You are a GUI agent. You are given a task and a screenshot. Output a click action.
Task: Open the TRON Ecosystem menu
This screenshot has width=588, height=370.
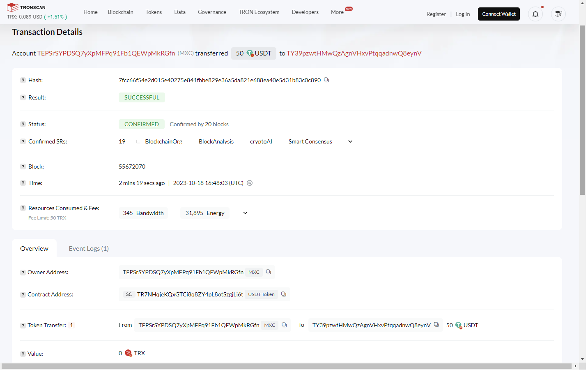click(259, 12)
